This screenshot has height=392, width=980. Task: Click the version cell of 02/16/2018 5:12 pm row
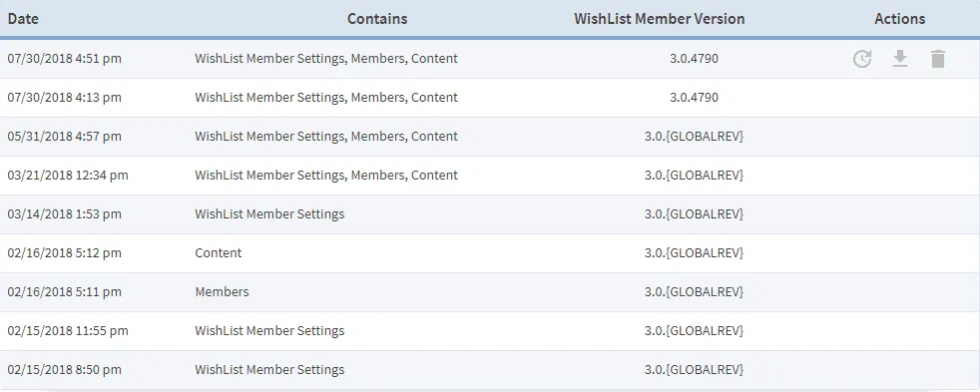[x=694, y=252]
